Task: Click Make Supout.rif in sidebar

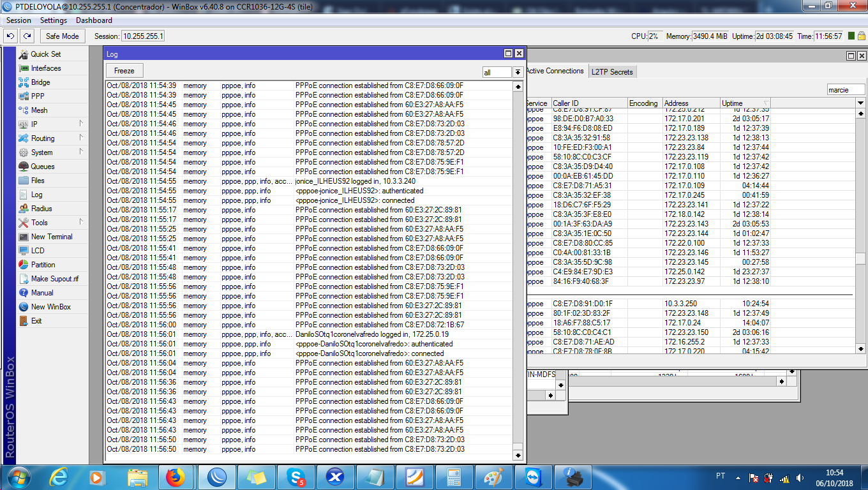Action: point(55,279)
